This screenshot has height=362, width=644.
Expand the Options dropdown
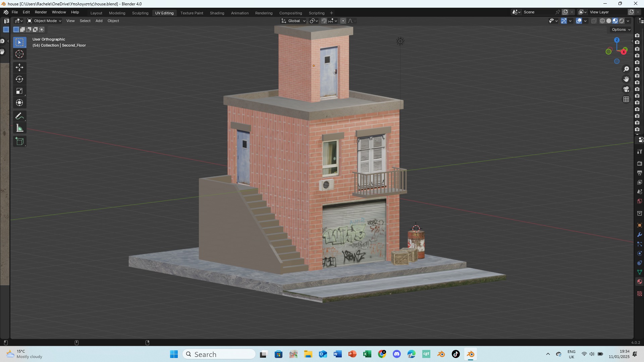pos(621,29)
